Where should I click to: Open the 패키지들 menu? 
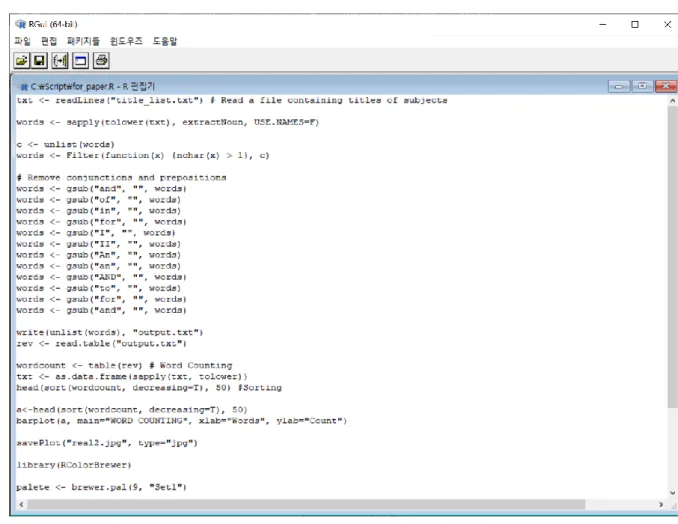(x=83, y=41)
